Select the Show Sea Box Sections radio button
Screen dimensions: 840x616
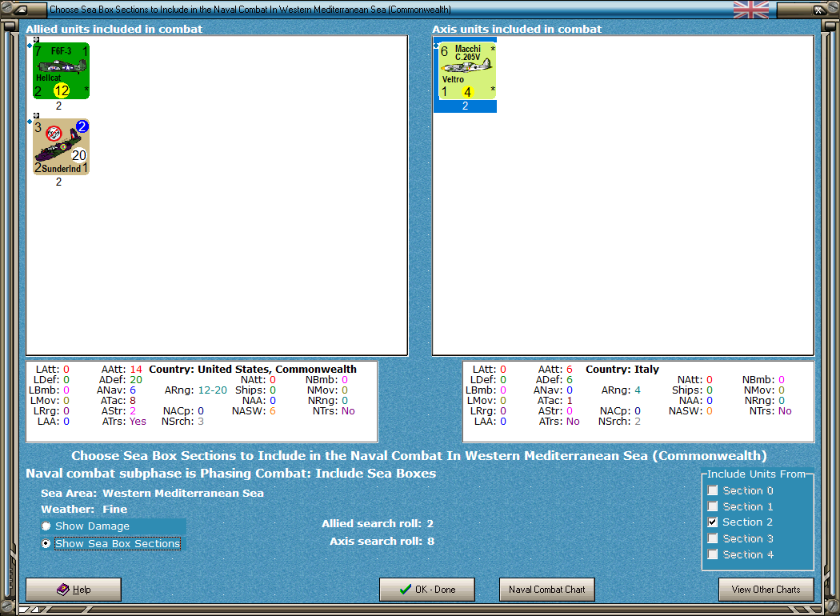(x=46, y=543)
